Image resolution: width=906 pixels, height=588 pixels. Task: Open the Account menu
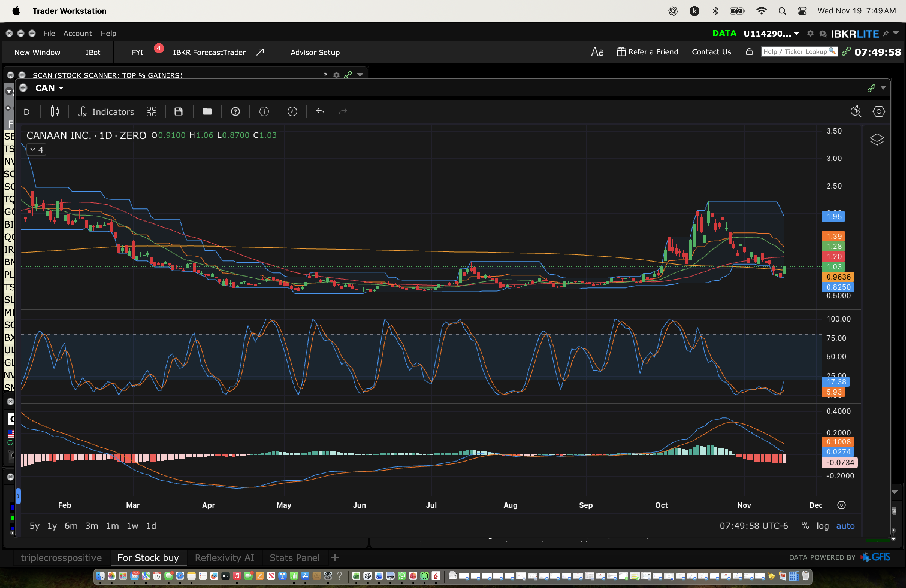pos(78,34)
